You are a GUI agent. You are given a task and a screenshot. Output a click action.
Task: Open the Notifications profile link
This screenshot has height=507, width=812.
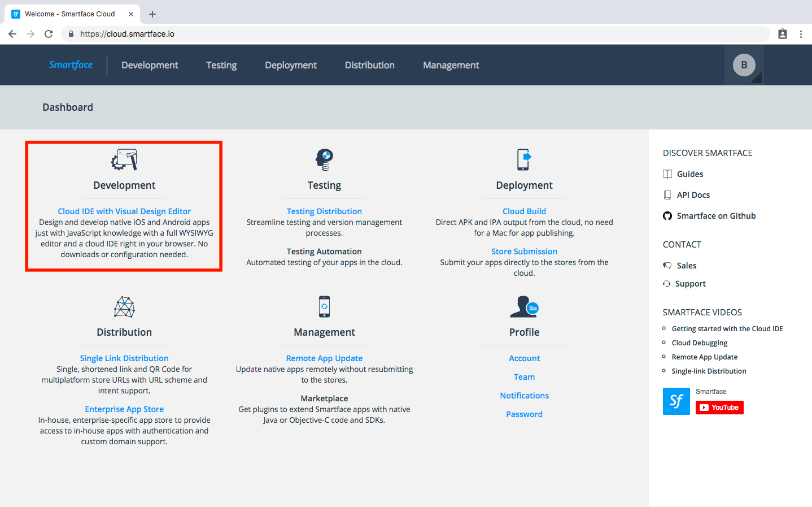point(524,396)
